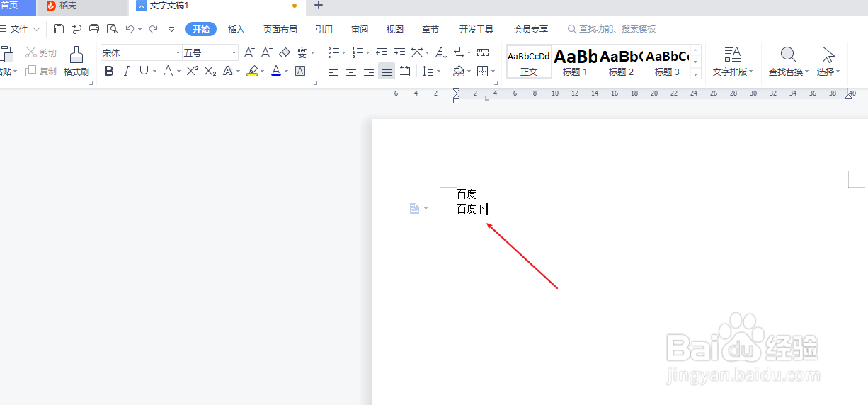Clear formatting with the eraser icon
Viewport: 868px width, 405px height.
tap(285, 52)
